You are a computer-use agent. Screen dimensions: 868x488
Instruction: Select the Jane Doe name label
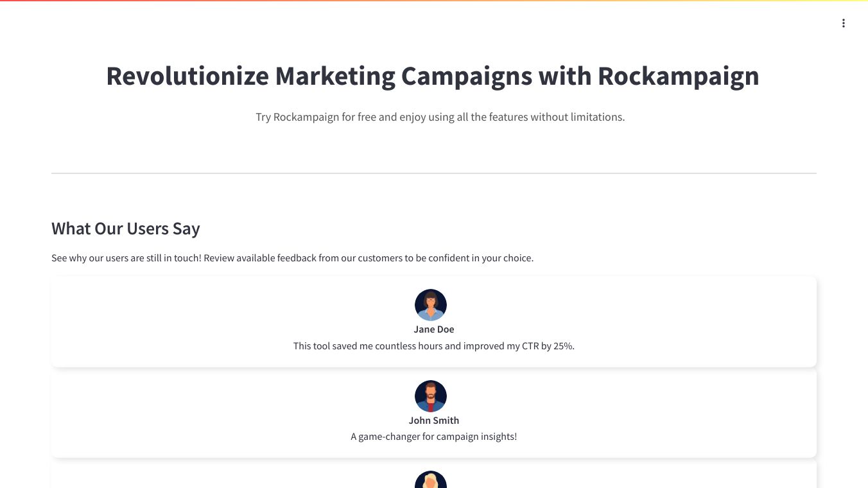click(x=433, y=329)
